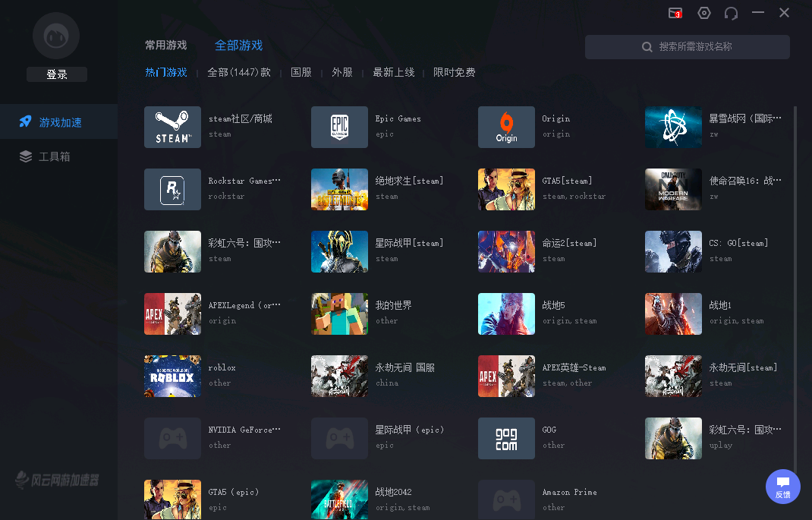Click NVIDIA GeForce placeholder gamepad icon
This screenshot has height=520, width=812.
pos(172,438)
